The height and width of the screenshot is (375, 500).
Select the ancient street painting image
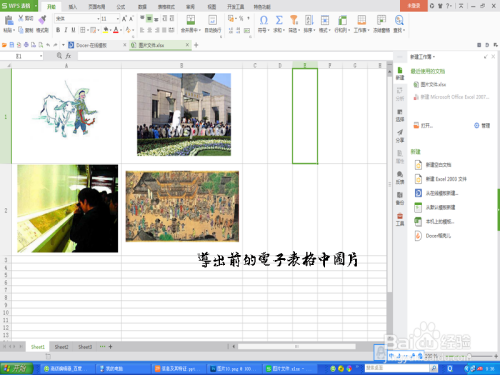coord(182,206)
